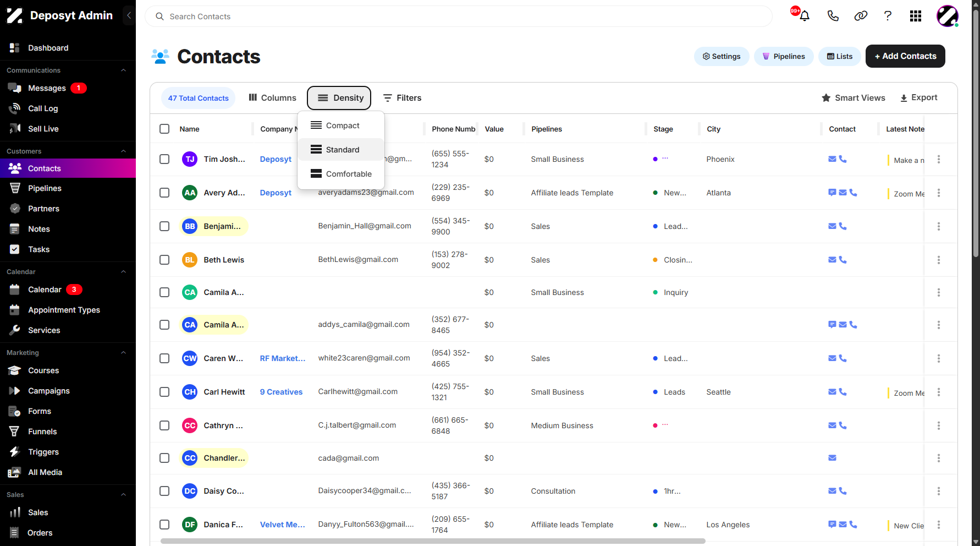Open the phone dialer icon in top bar

833,16
